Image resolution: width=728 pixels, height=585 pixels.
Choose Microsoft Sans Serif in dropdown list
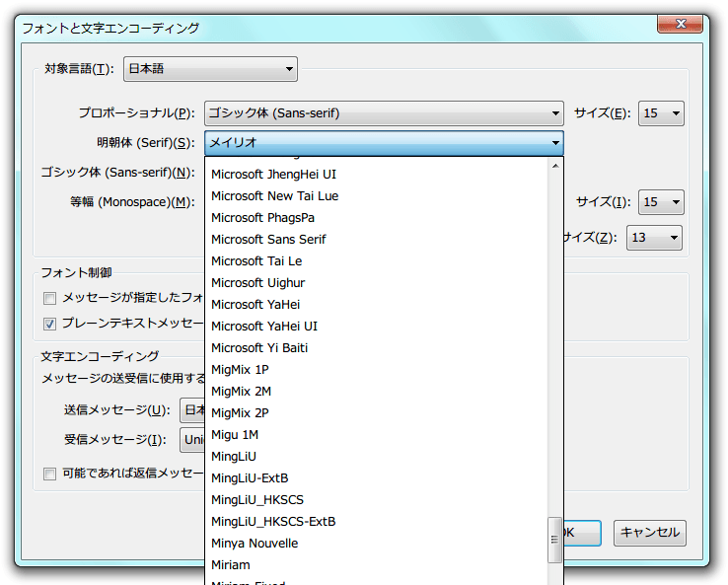268,240
